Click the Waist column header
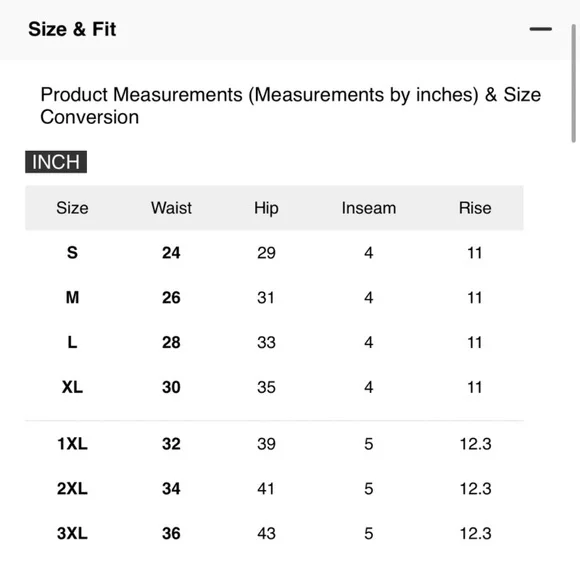The width and height of the screenshot is (580, 580). 171,208
